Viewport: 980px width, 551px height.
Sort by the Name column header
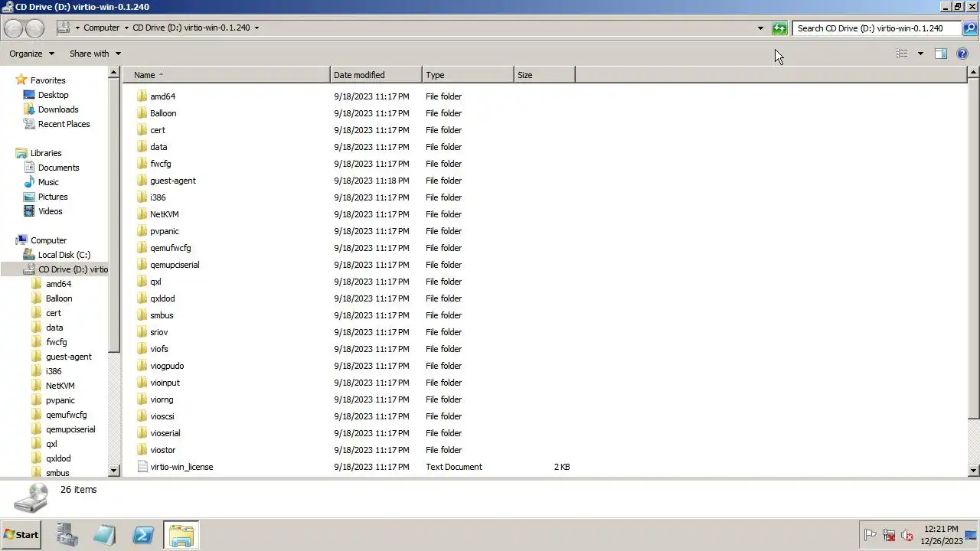pyautogui.click(x=226, y=75)
